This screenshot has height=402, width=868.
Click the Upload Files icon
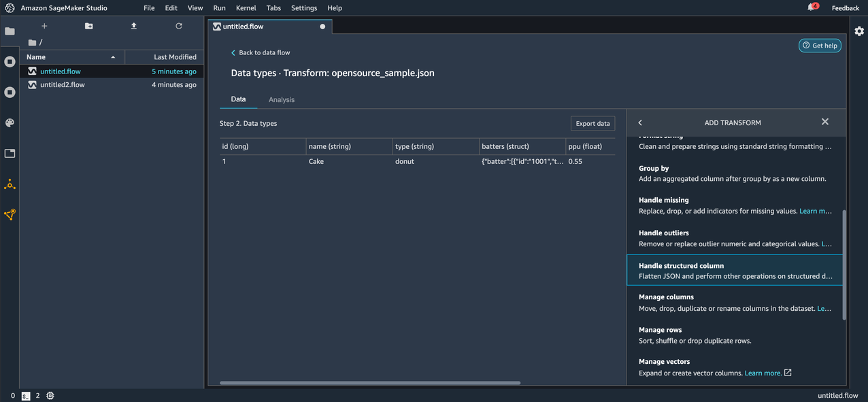point(134,26)
